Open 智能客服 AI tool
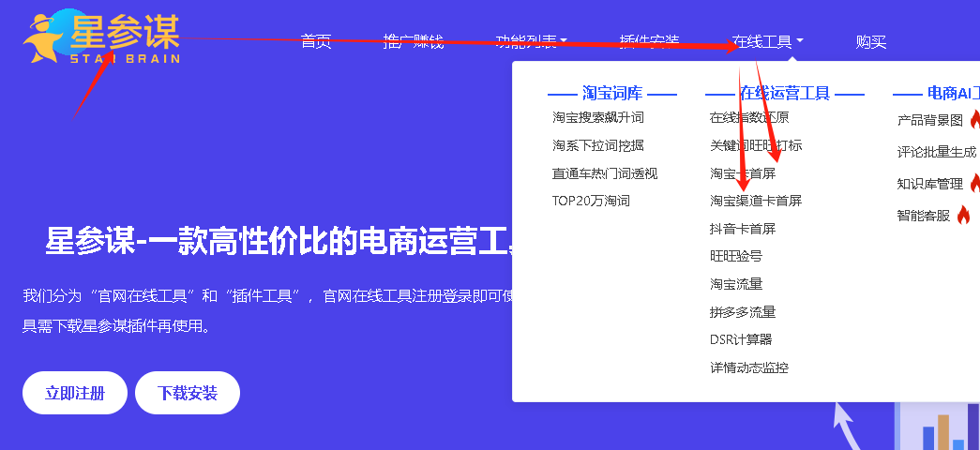 pos(923,216)
